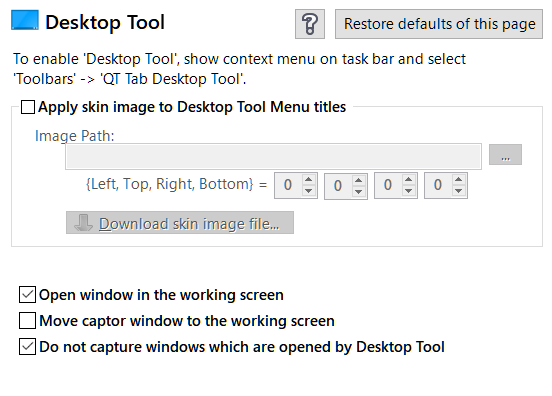Decrease the Top margin spinner value

358,192
